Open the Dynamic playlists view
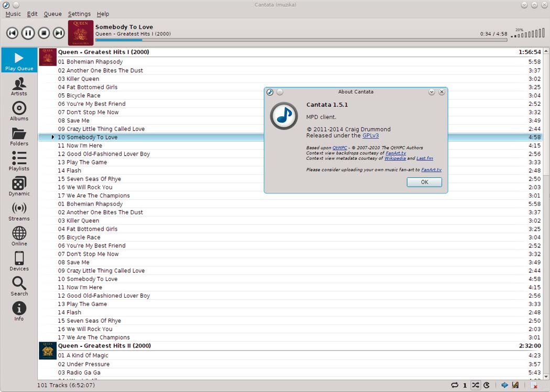Image resolution: width=550 pixels, height=392 pixels. pyautogui.click(x=19, y=186)
